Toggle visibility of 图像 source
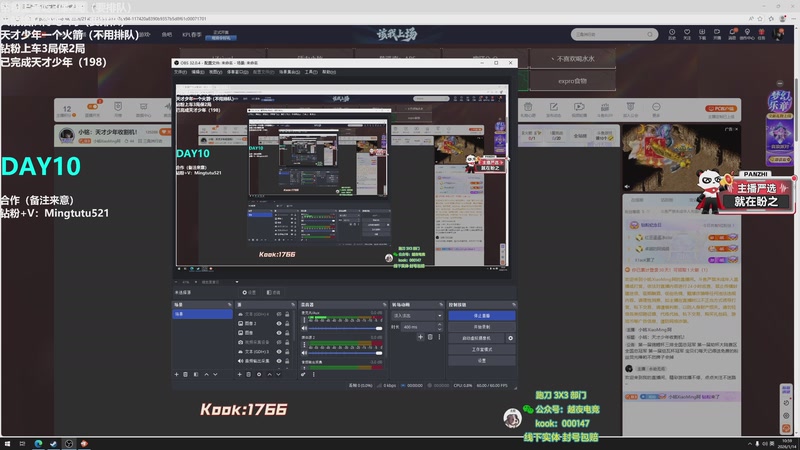800x450 pixels. [279, 333]
